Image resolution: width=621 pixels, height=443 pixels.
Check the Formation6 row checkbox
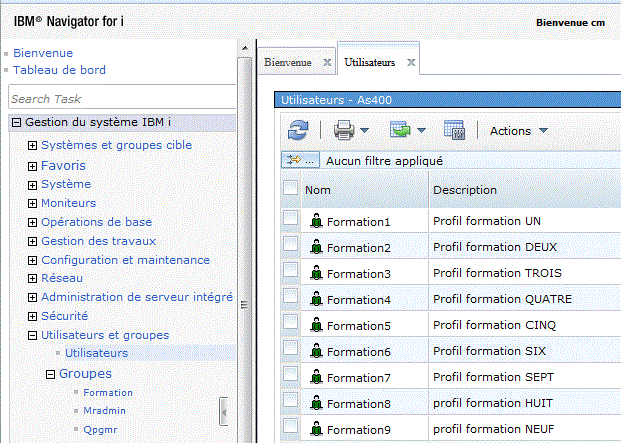click(290, 348)
